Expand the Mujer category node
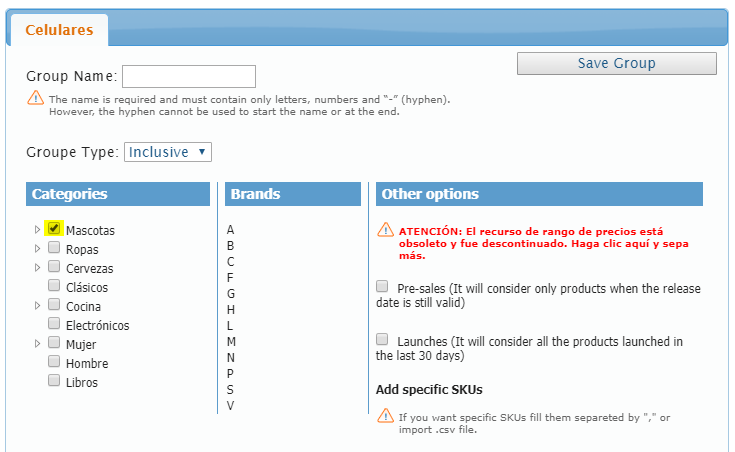The height and width of the screenshot is (452, 735). [38, 344]
